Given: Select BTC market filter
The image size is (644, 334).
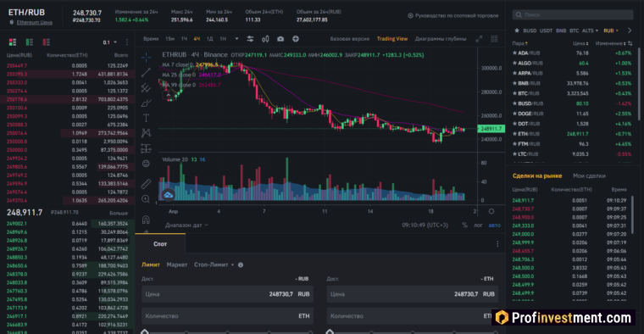Looking at the screenshot, I should pos(575,31).
